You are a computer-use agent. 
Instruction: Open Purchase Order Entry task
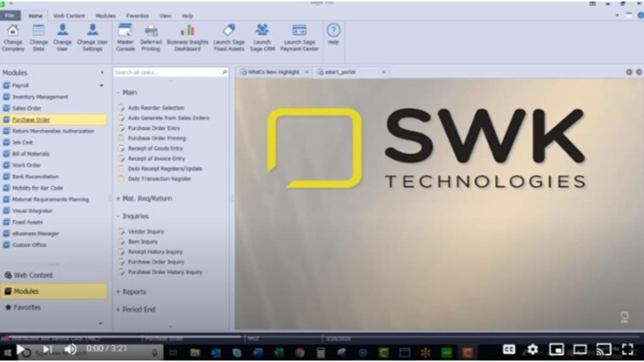(154, 128)
